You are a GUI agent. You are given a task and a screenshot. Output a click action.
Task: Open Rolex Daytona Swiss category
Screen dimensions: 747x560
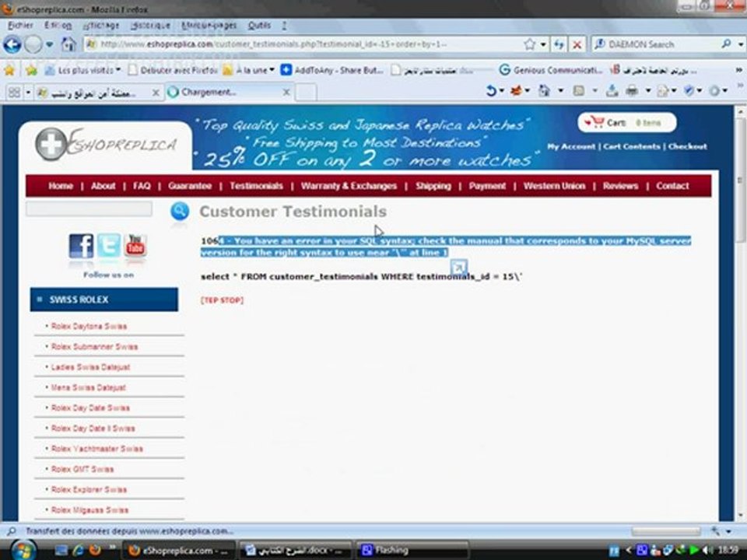[x=89, y=326]
